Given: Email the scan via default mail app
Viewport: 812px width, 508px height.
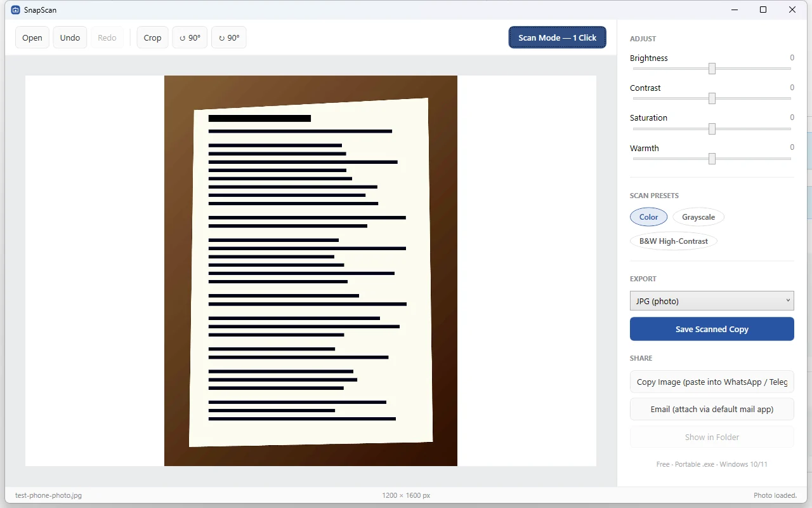Looking at the screenshot, I should [x=712, y=409].
